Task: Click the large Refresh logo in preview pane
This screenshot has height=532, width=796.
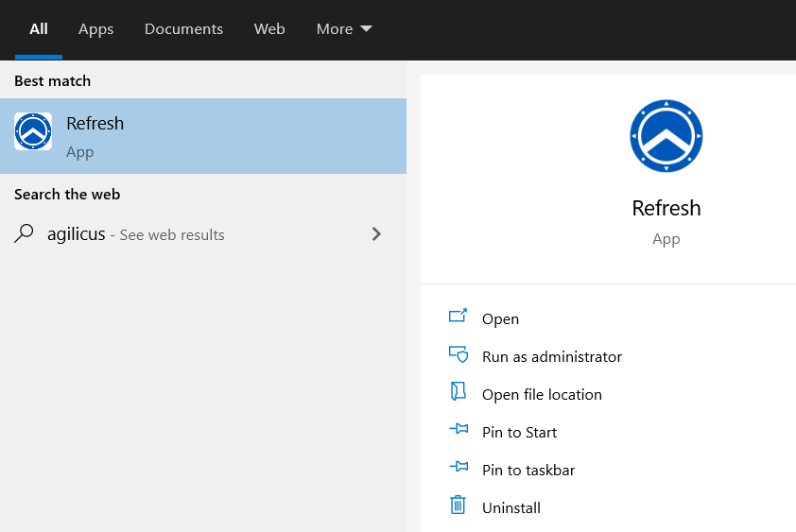Action: click(666, 136)
